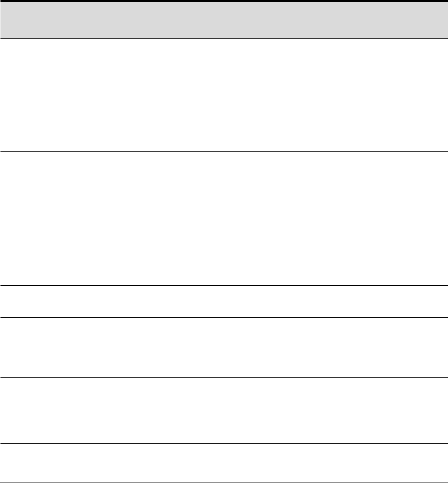Click the bottom border line of the table
Viewport: 448px width, 483px height.
pyautogui.click(x=224, y=483)
